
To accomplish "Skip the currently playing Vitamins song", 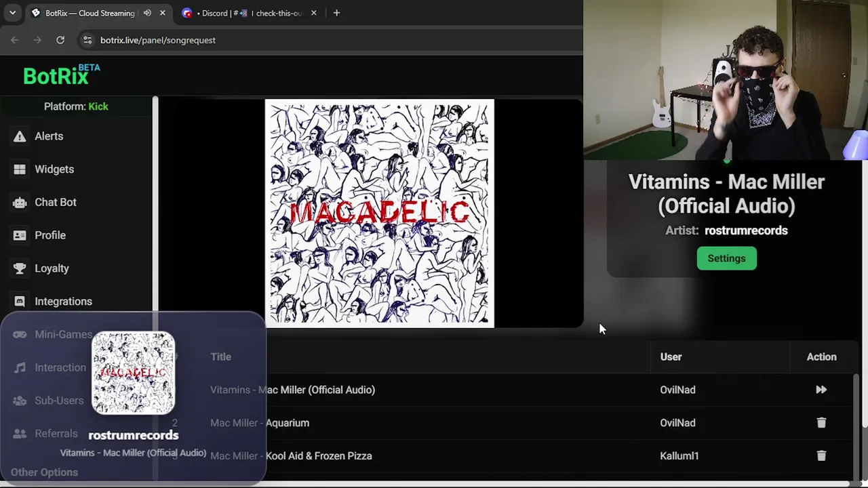I will 821,390.
